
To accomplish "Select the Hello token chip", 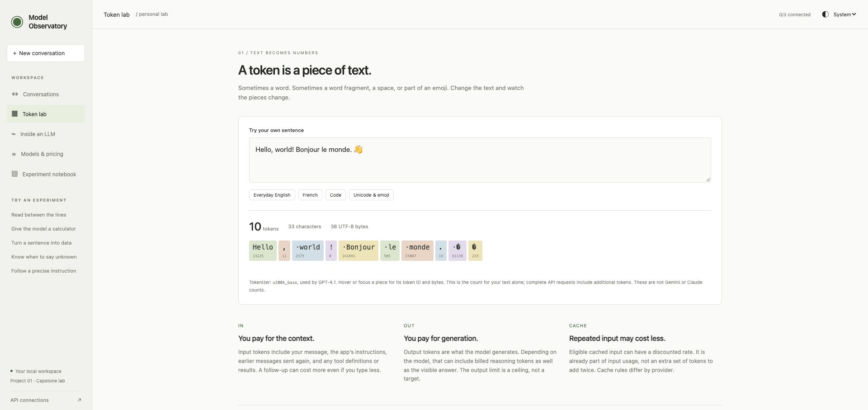I will (x=263, y=250).
